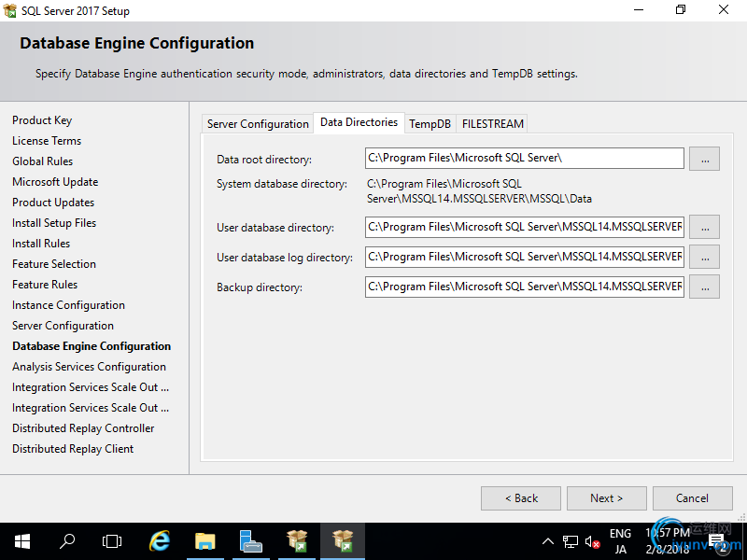Open the Windows Start menu
Image resolution: width=747 pixels, height=560 pixels.
tap(21, 541)
